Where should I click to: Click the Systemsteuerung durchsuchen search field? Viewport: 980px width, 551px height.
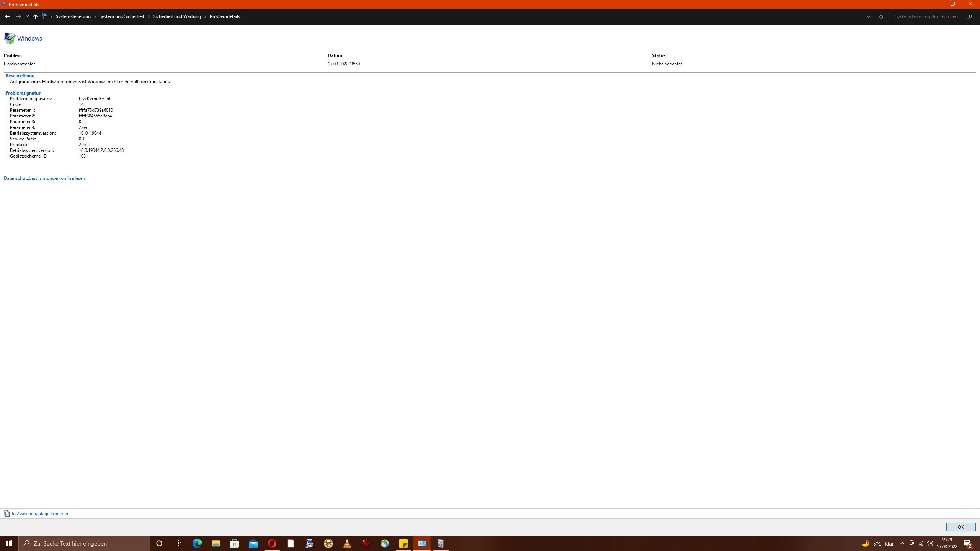[928, 16]
